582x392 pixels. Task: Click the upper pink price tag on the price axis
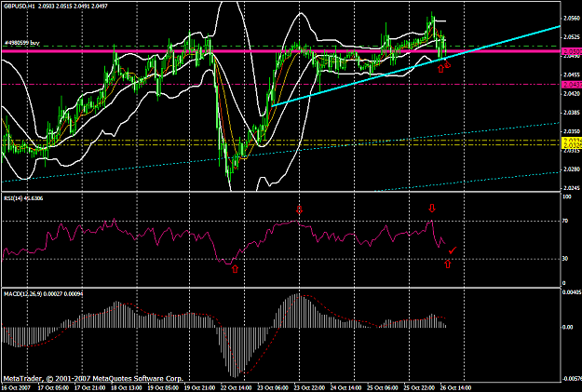(x=572, y=51)
